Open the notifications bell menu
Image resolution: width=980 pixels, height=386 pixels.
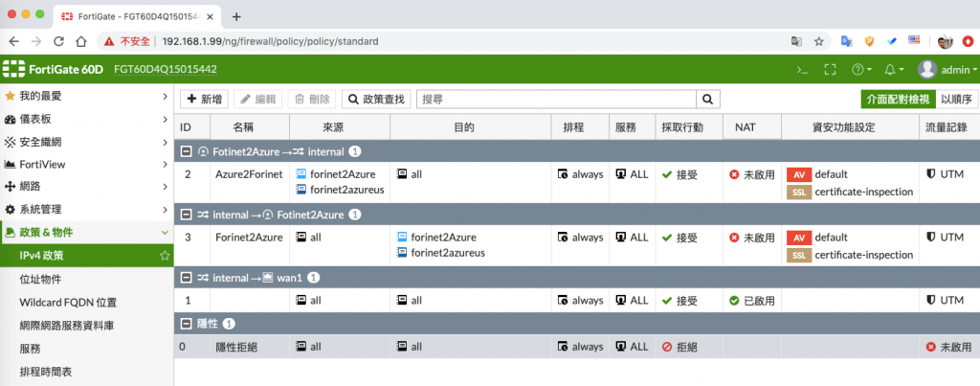(x=895, y=70)
